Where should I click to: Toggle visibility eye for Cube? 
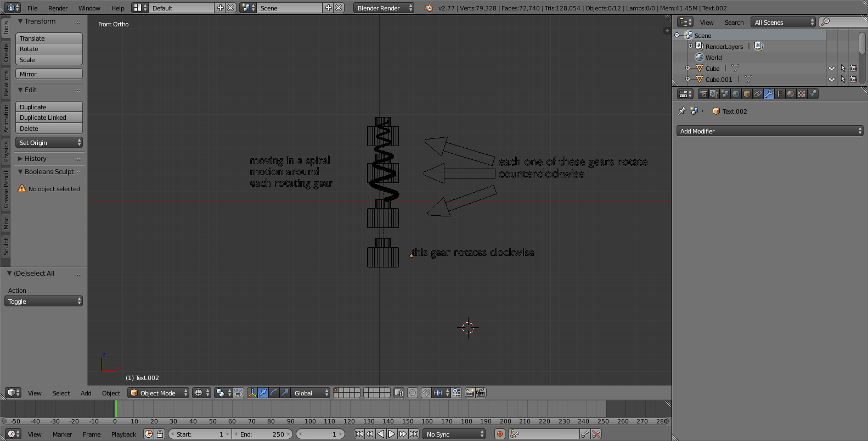(x=832, y=68)
